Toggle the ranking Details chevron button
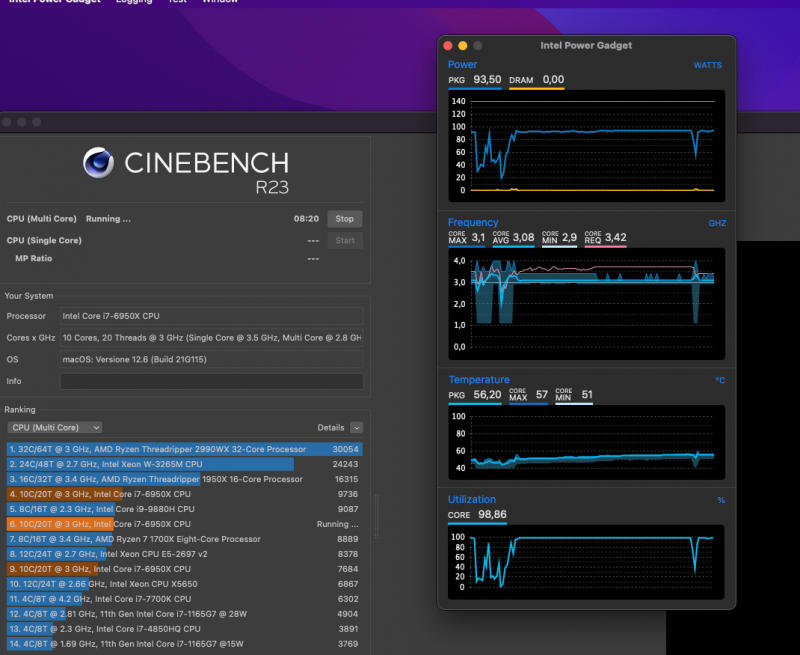800x655 pixels. tap(357, 427)
